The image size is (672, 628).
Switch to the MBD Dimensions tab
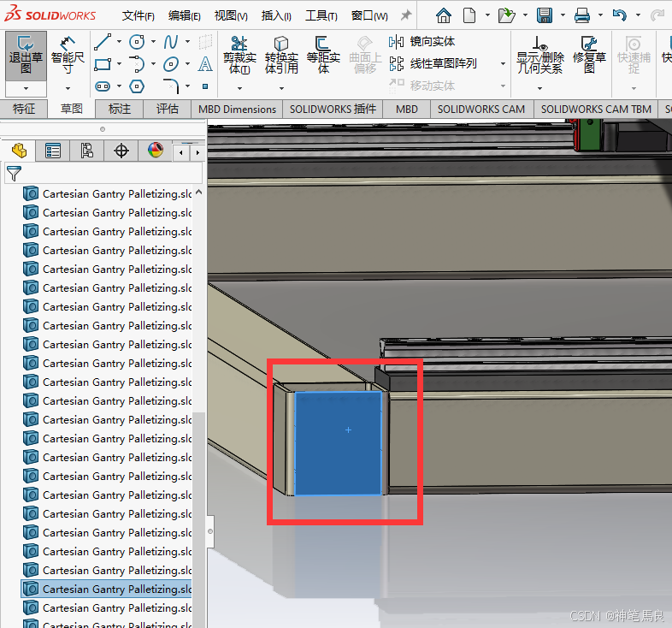[x=237, y=109]
